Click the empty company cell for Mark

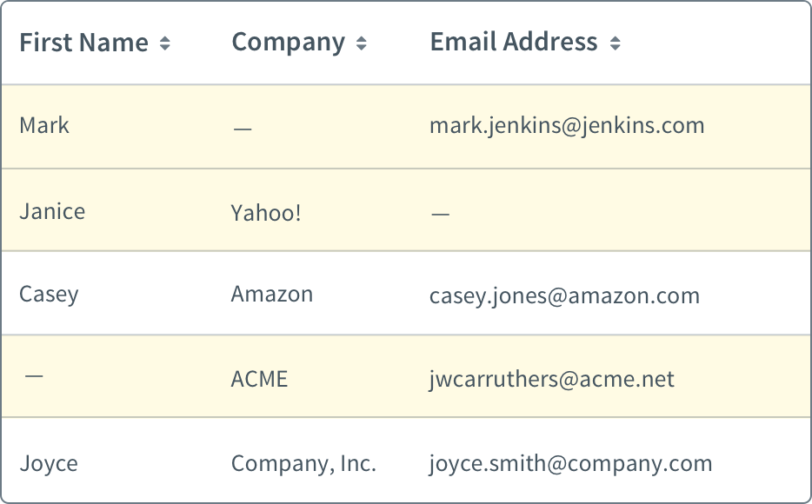click(243, 129)
